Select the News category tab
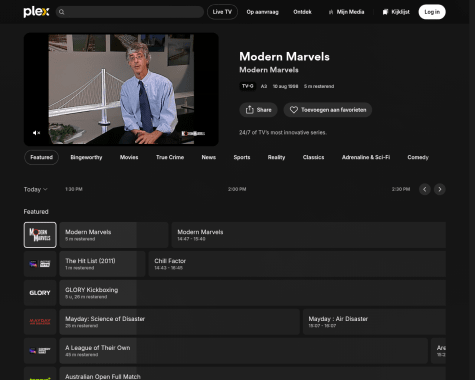Screen dimensions: 475x380 (x=209, y=157)
